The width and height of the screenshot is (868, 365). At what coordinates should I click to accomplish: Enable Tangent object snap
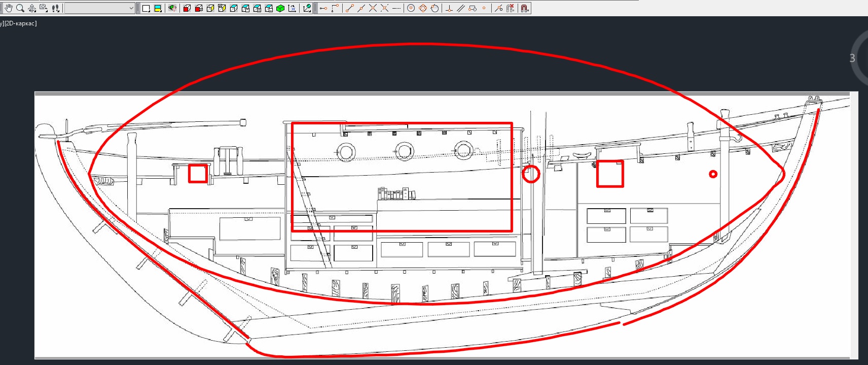click(x=435, y=8)
